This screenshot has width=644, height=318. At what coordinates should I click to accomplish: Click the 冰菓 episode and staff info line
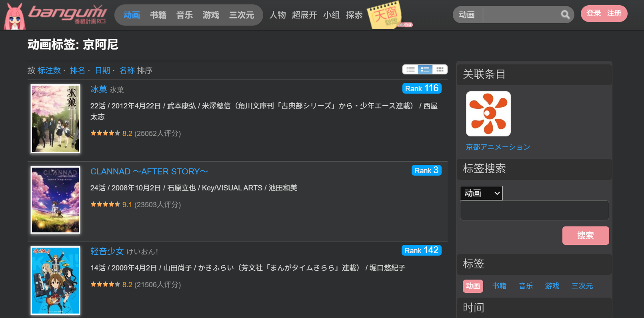click(264, 111)
